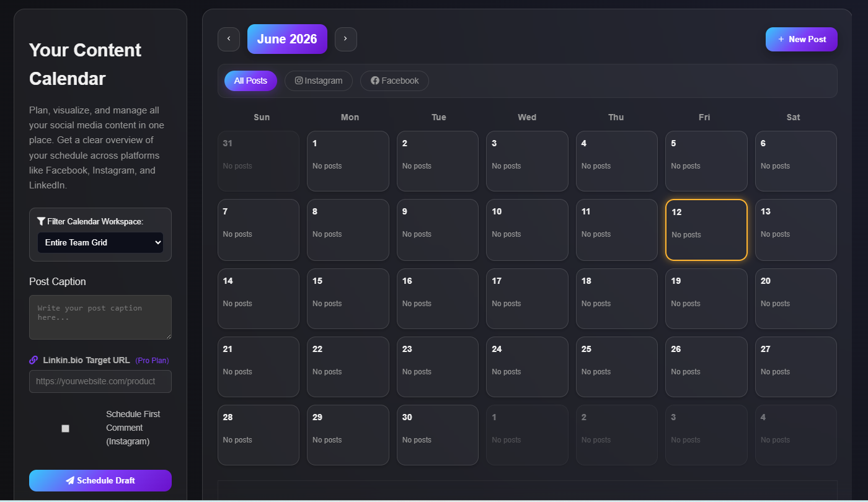Select the June 7 day cell
The image size is (868, 502).
[x=259, y=230]
